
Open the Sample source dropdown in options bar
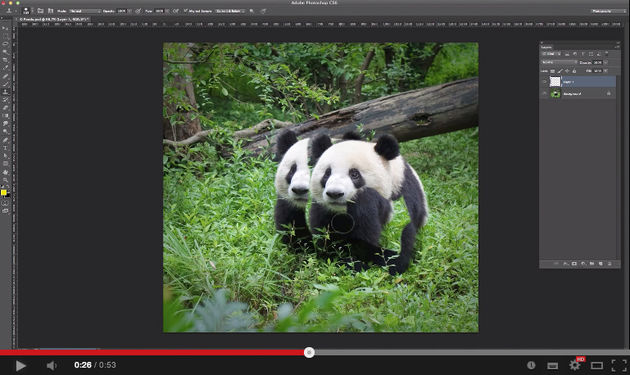pyautogui.click(x=230, y=11)
